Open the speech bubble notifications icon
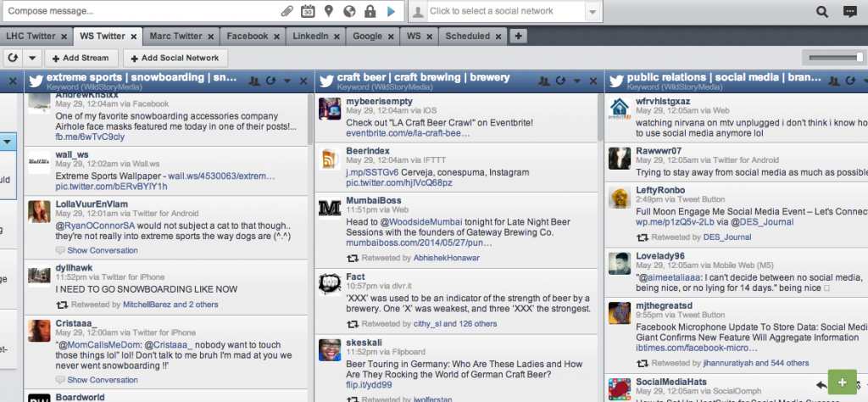Screen dimensions: 868x402 pyautogui.click(x=849, y=12)
